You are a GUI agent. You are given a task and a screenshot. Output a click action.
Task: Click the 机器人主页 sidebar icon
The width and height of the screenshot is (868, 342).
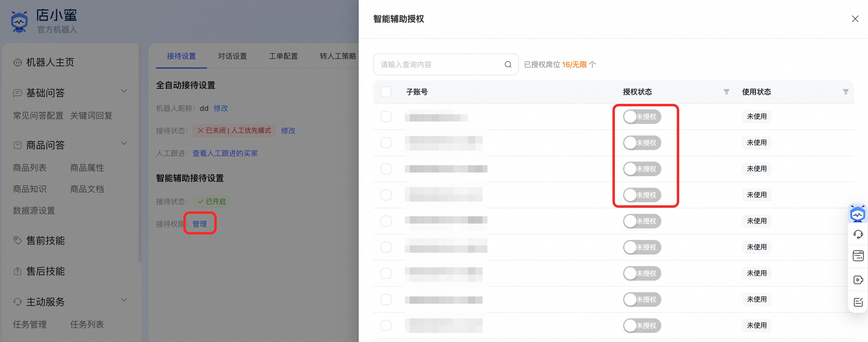pos(18,62)
